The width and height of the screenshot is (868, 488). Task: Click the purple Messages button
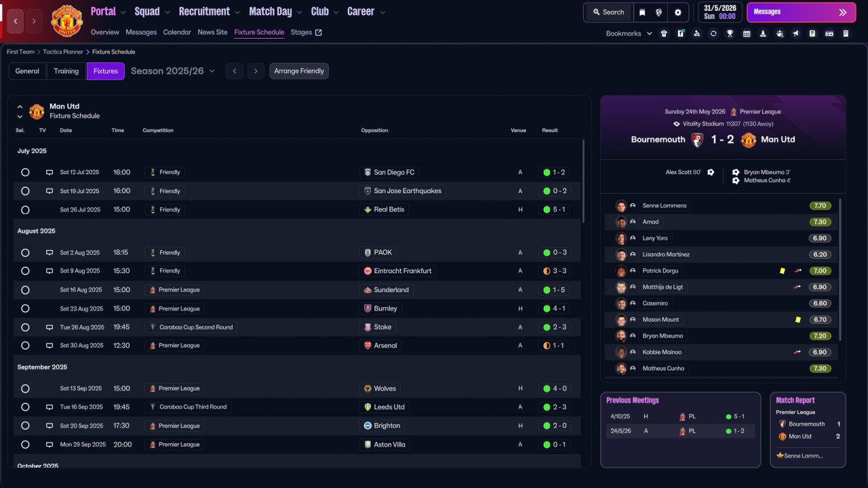(x=801, y=12)
